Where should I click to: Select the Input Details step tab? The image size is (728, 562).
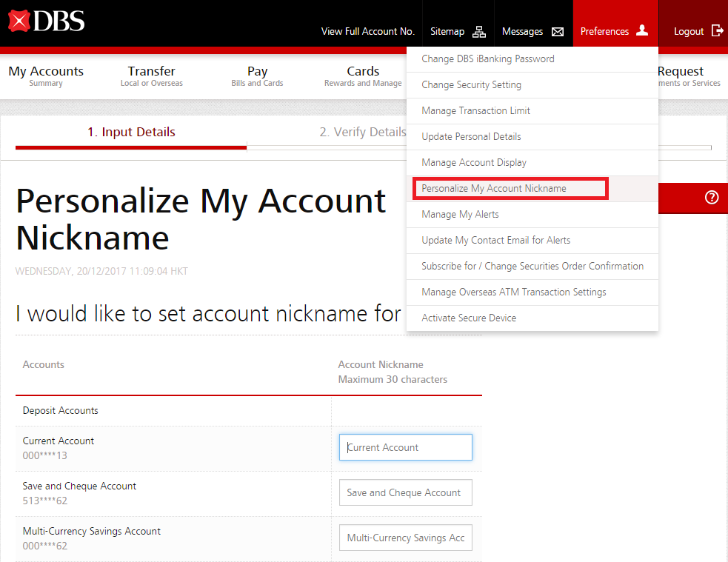(131, 133)
